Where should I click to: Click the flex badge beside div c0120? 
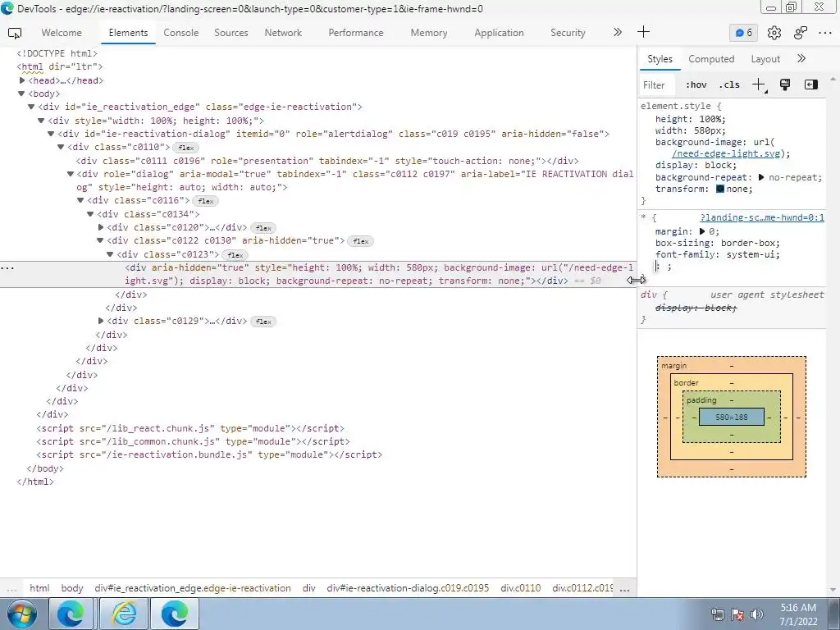263,228
